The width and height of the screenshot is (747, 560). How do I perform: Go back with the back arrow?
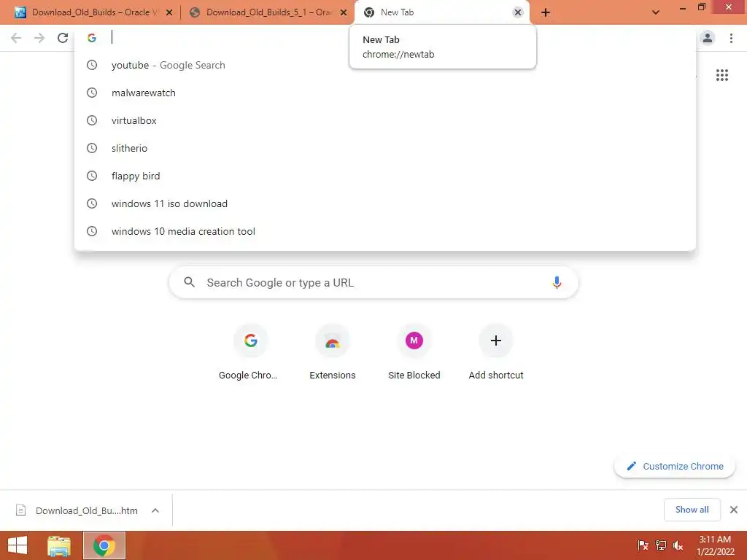pyautogui.click(x=16, y=38)
